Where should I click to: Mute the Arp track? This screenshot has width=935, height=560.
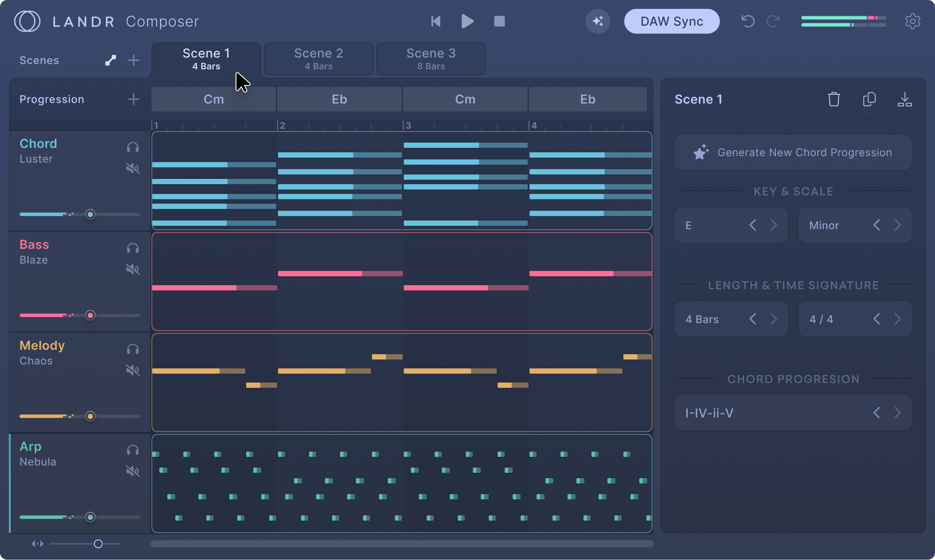pyautogui.click(x=132, y=471)
